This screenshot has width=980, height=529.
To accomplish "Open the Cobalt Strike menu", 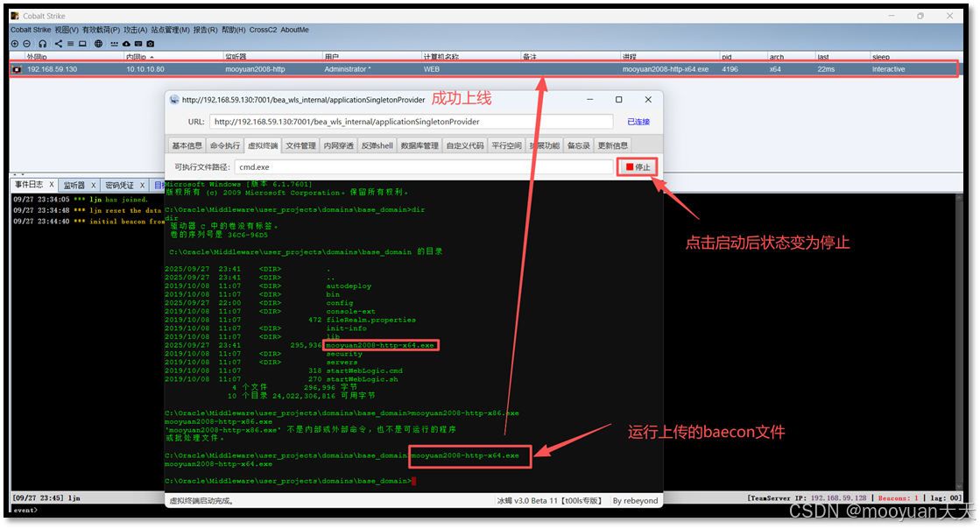I will pos(31,30).
